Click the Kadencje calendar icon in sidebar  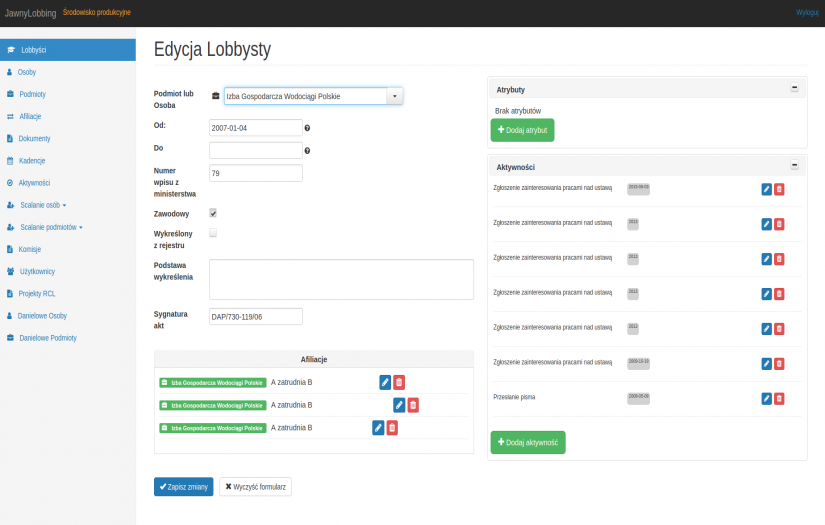(x=9, y=160)
